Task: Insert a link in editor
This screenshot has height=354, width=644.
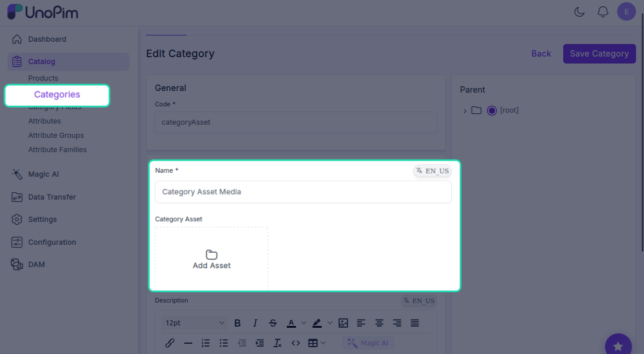Action: point(169,343)
